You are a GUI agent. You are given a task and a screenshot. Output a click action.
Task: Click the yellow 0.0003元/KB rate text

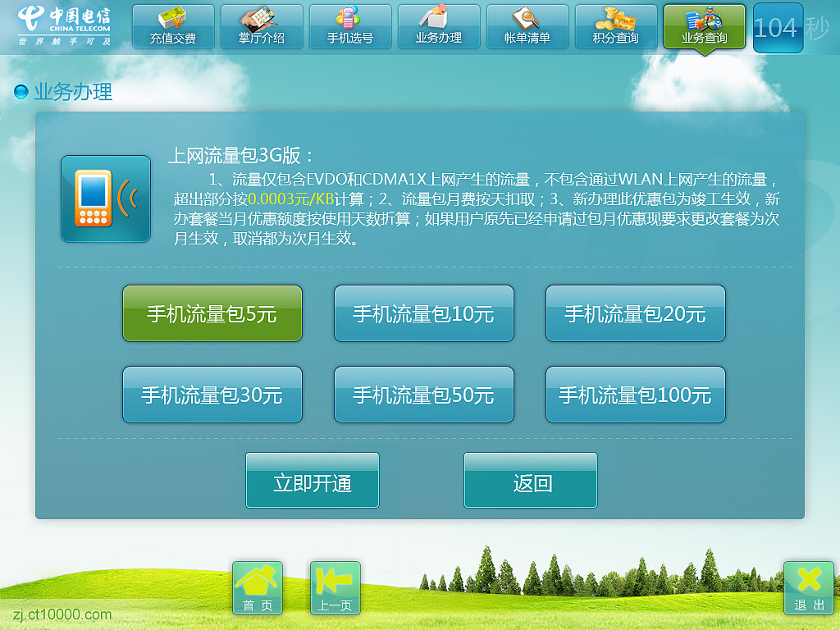[291, 199]
